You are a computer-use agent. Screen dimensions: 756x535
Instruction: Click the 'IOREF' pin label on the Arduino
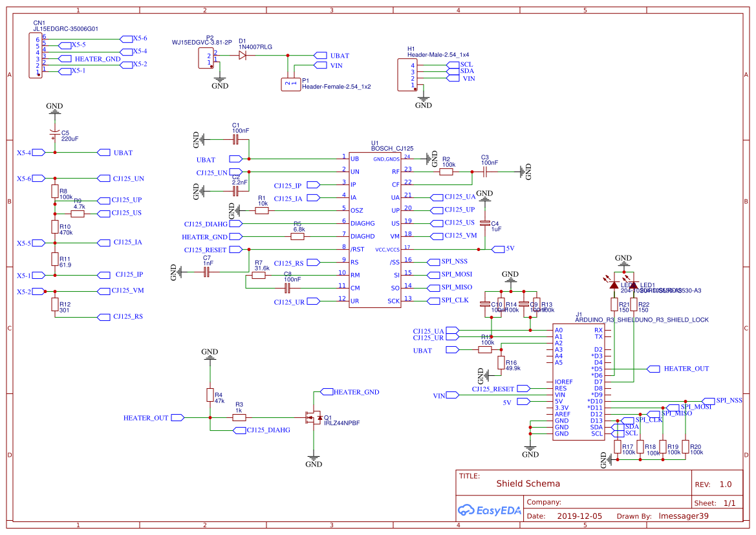564,382
